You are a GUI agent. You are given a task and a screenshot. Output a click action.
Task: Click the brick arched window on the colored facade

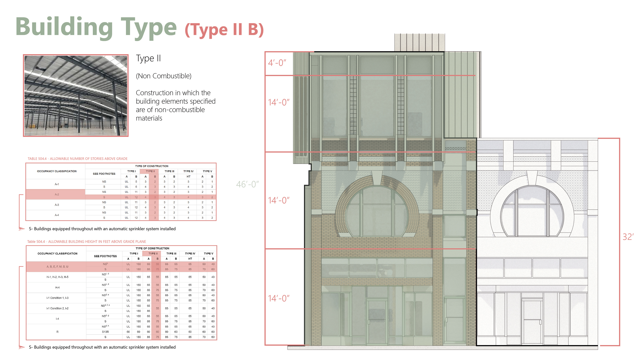pyautogui.click(x=377, y=211)
